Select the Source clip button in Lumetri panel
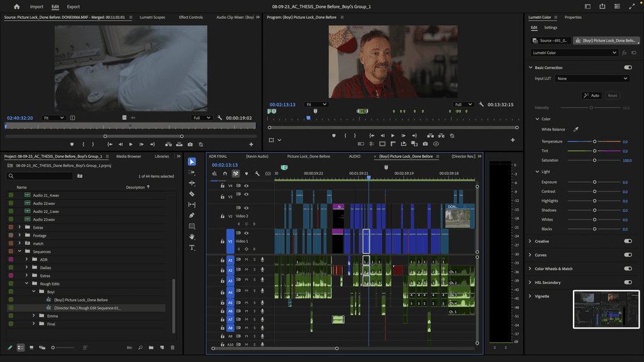 [550, 40]
